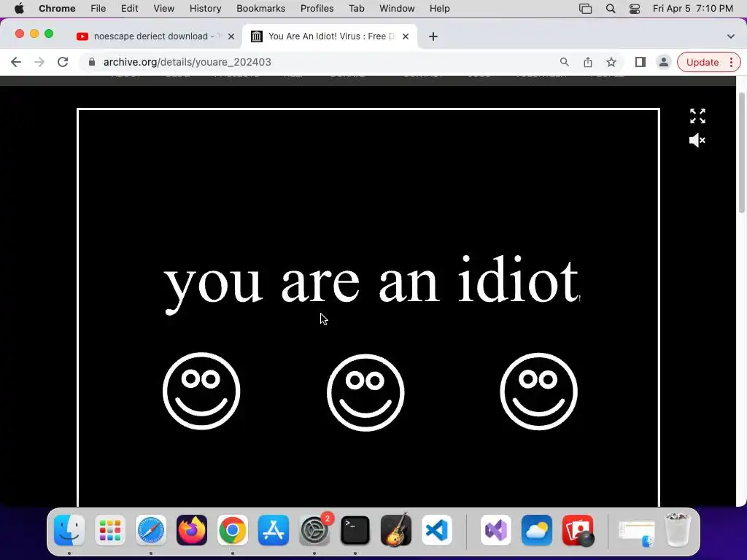Open a new tab
This screenshot has width=747, height=560.
pyautogui.click(x=433, y=36)
